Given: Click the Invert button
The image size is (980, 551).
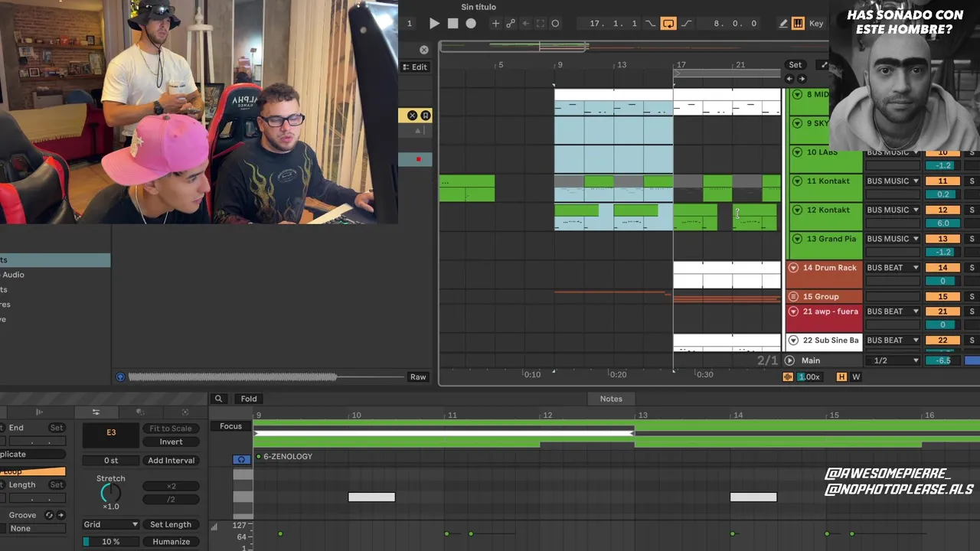Looking at the screenshot, I should tap(171, 442).
